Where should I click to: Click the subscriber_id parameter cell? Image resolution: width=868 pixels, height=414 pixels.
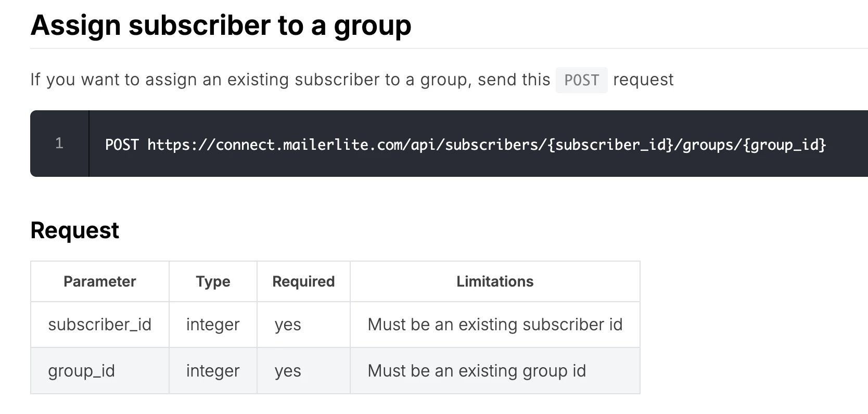point(99,325)
